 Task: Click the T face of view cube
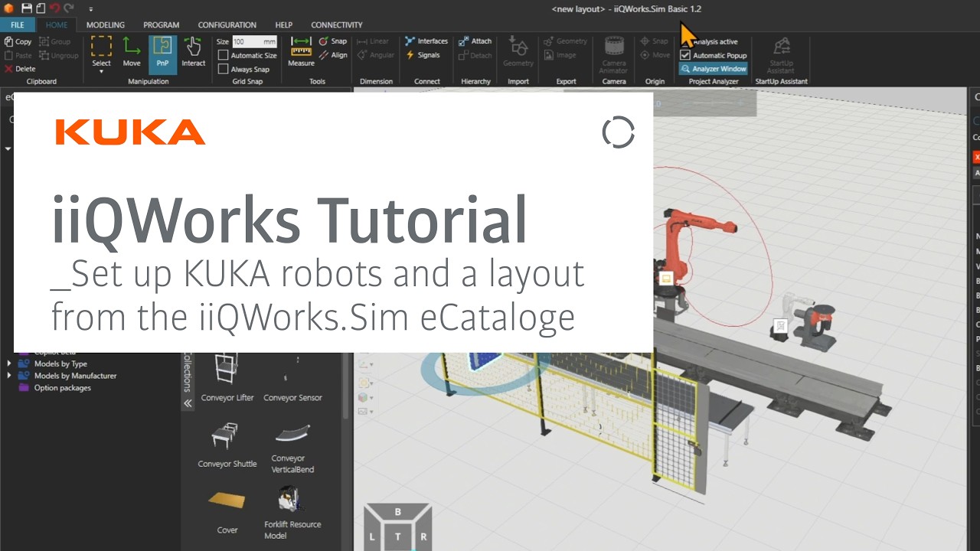397,536
